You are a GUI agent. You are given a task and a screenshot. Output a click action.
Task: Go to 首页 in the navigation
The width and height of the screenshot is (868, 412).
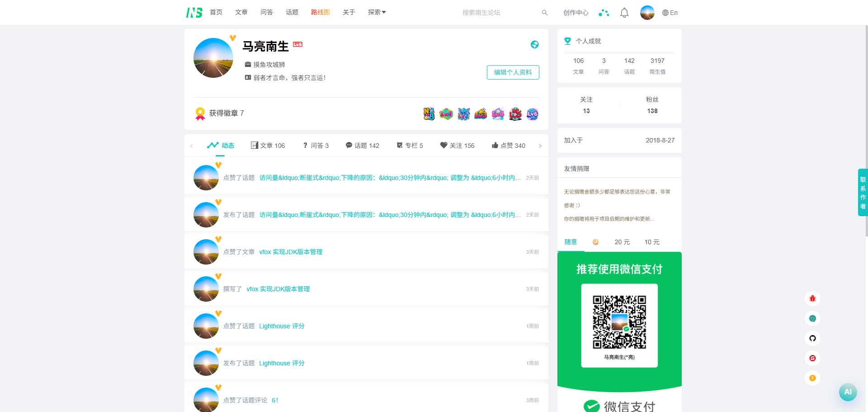coord(216,12)
